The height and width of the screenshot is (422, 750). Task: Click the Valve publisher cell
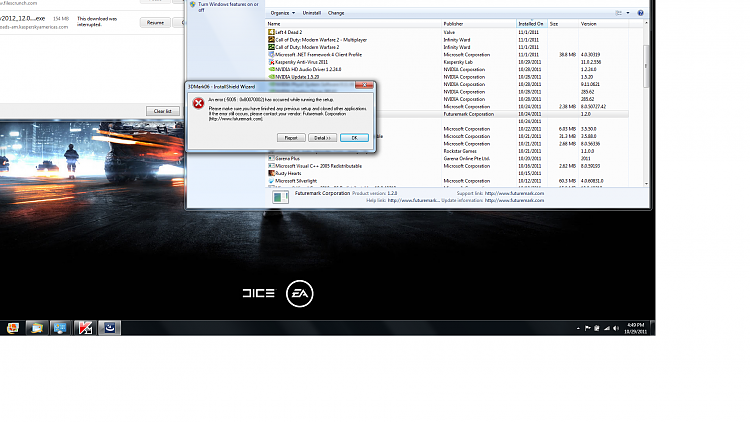tap(449, 33)
